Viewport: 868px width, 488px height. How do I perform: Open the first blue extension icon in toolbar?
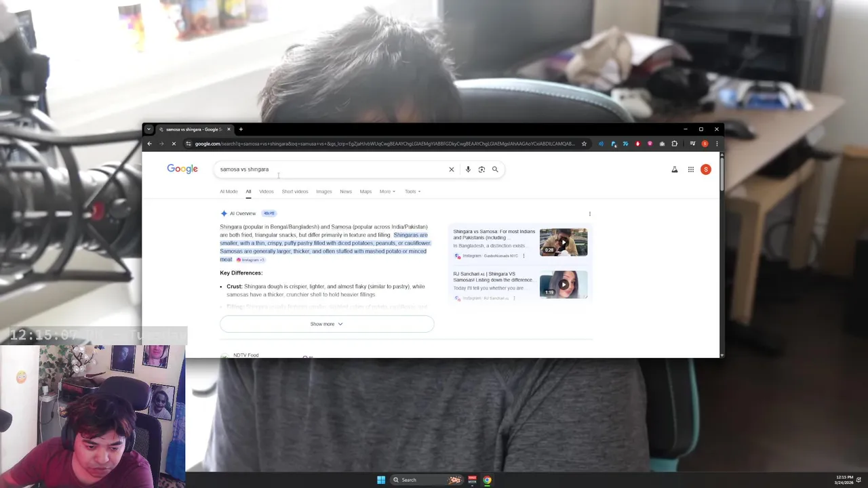(x=601, y=144)
